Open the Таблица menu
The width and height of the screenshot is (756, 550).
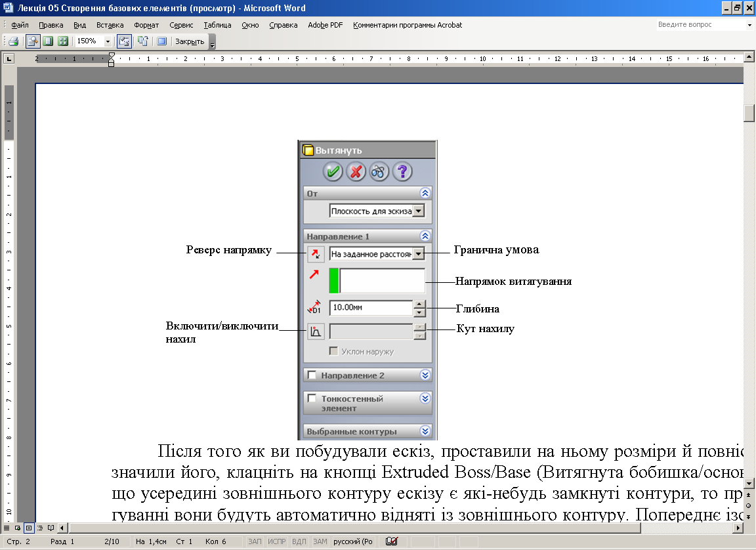[x=217, y=25]
